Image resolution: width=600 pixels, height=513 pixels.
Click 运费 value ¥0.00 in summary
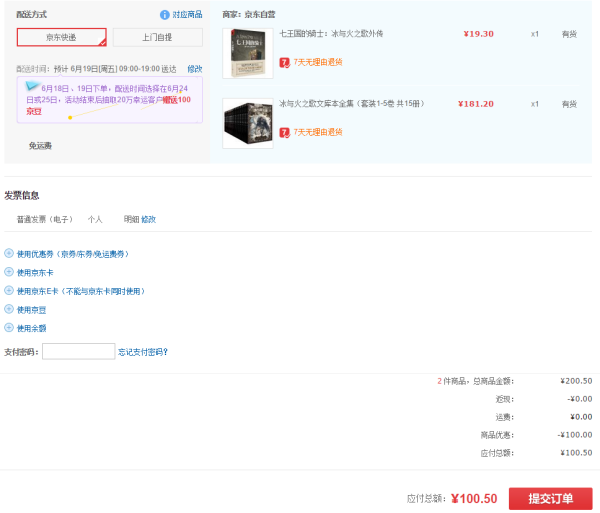click(x=581, y=417)
